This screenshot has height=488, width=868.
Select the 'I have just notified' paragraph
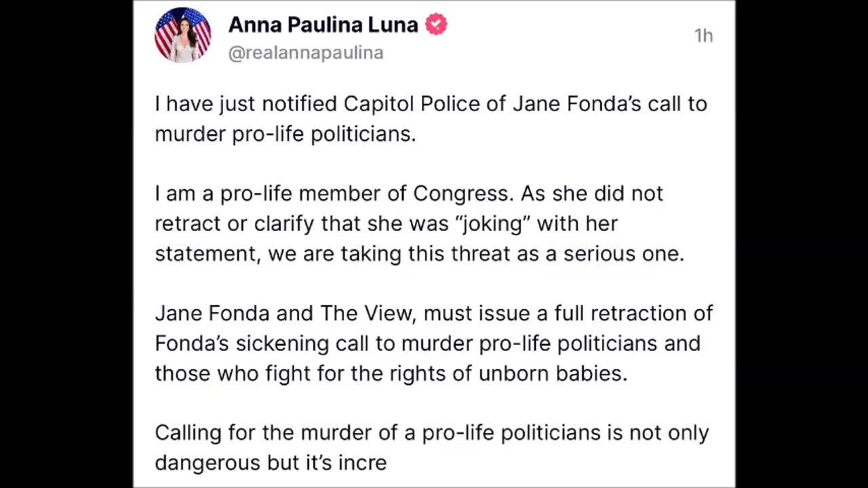pos(431,119)
